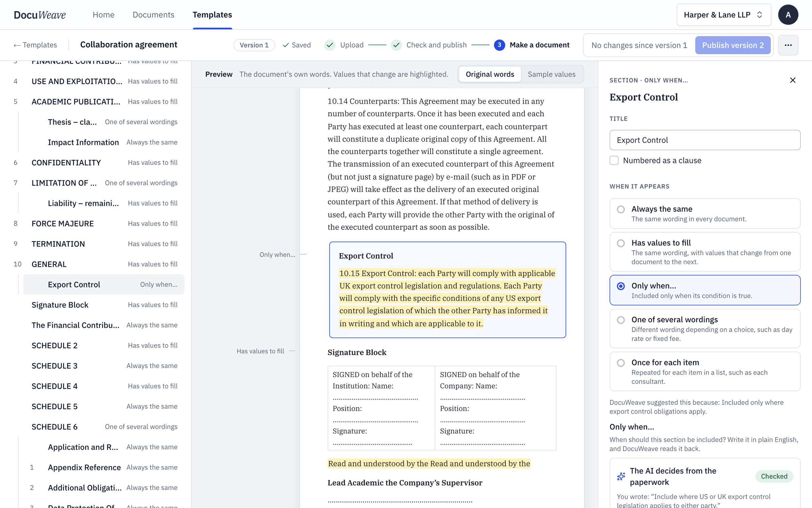Go back to Templates list

point(35,45)
